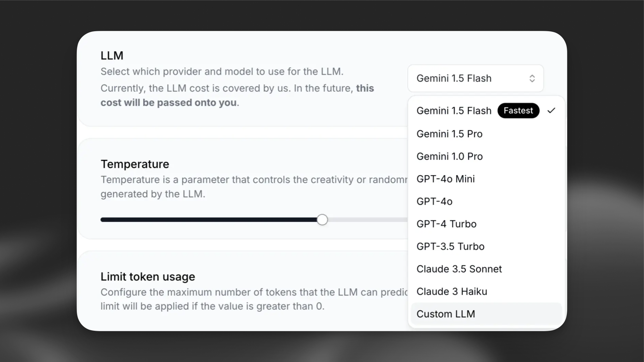Select GPT-3.5 Turbo from the dropdown
This screenshot has width=644, height=362.
coord(450,246)
